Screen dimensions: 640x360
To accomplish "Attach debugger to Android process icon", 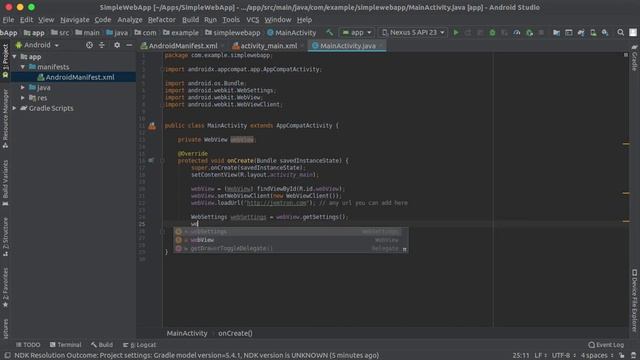I will click(x=529, y=32).
